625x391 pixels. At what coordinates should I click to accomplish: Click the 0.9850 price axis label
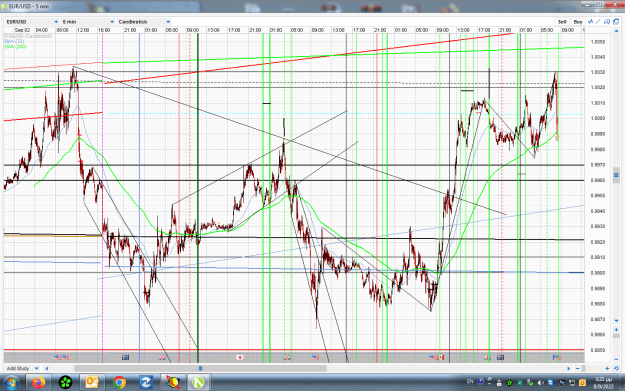598,350
